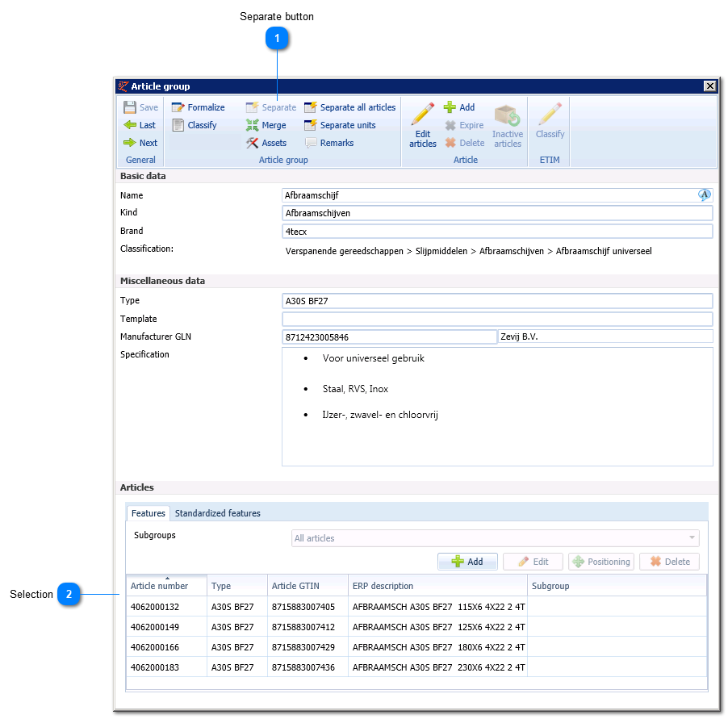Click the Edit articles pencil button
The height and width of the screenshot is (719, 728).
point(422,125)
